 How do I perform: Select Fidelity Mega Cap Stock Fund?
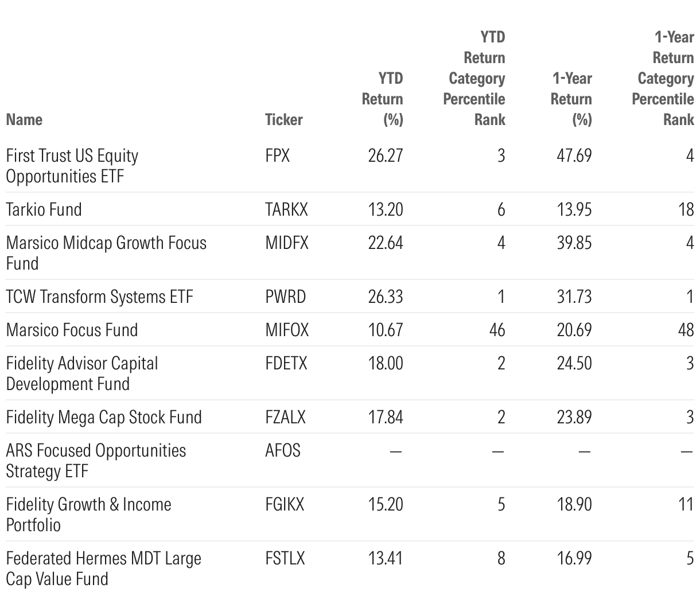pos(104,417)
